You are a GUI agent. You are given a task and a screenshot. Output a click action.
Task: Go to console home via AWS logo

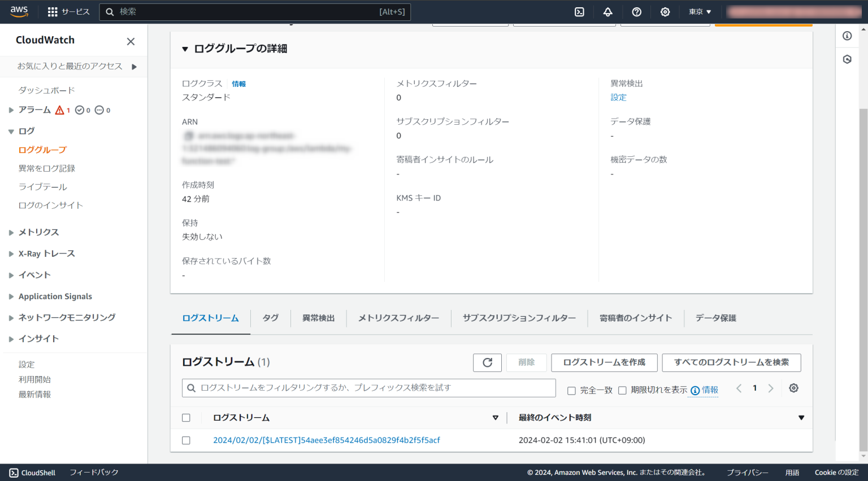coord(19,10)
